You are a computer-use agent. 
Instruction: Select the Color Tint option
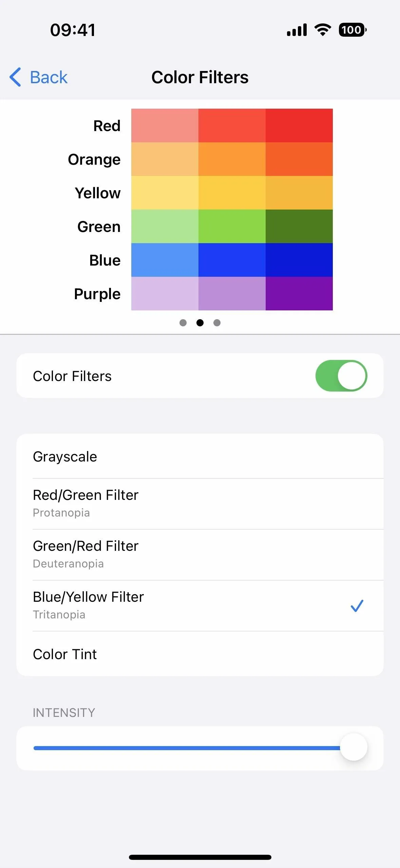200,654
